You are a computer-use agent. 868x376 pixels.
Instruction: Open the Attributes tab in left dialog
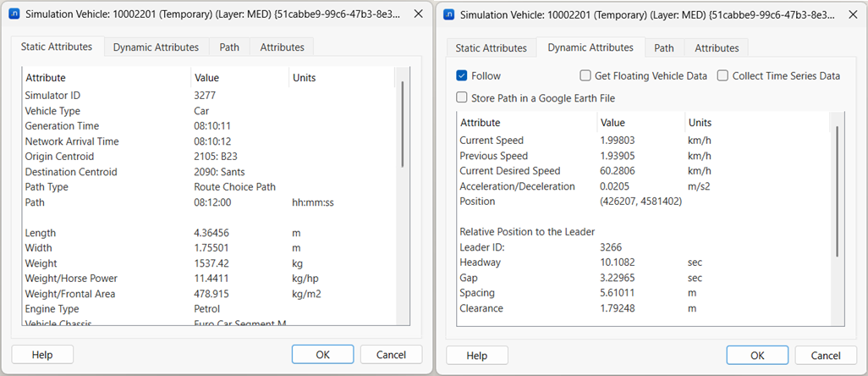point(283,47)
